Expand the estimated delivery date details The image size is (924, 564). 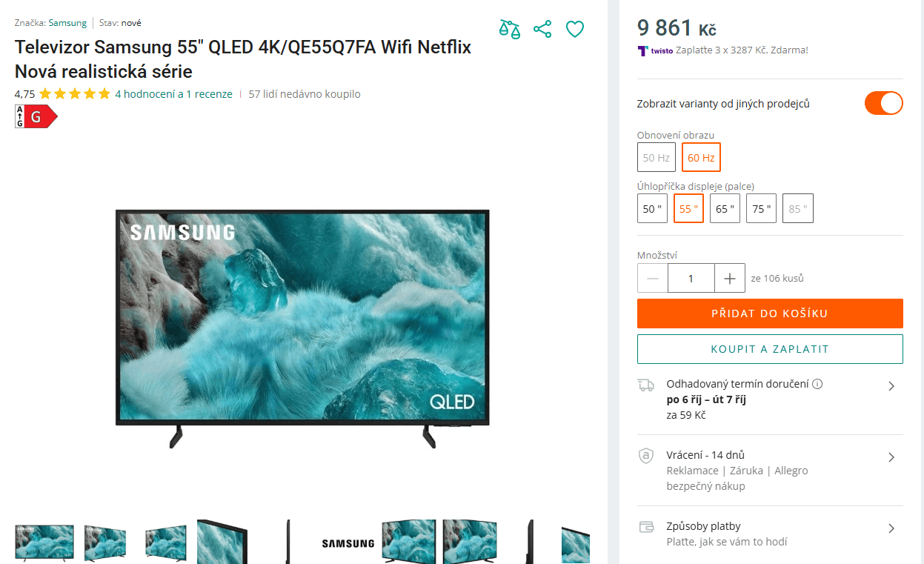(x=770, y=399)
